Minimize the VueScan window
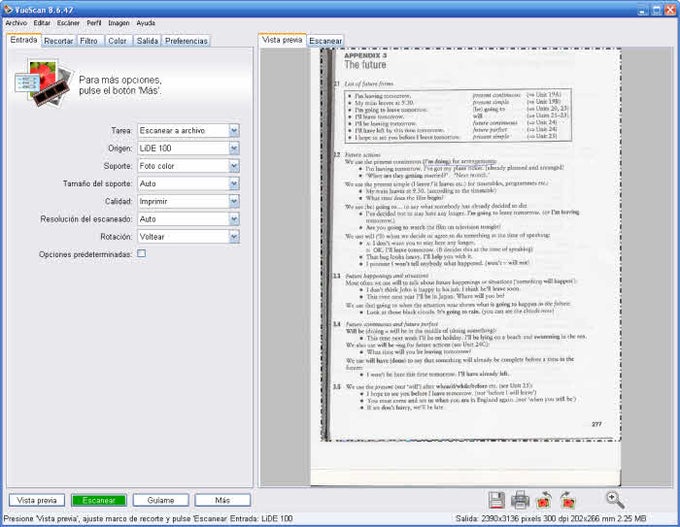 643,10
